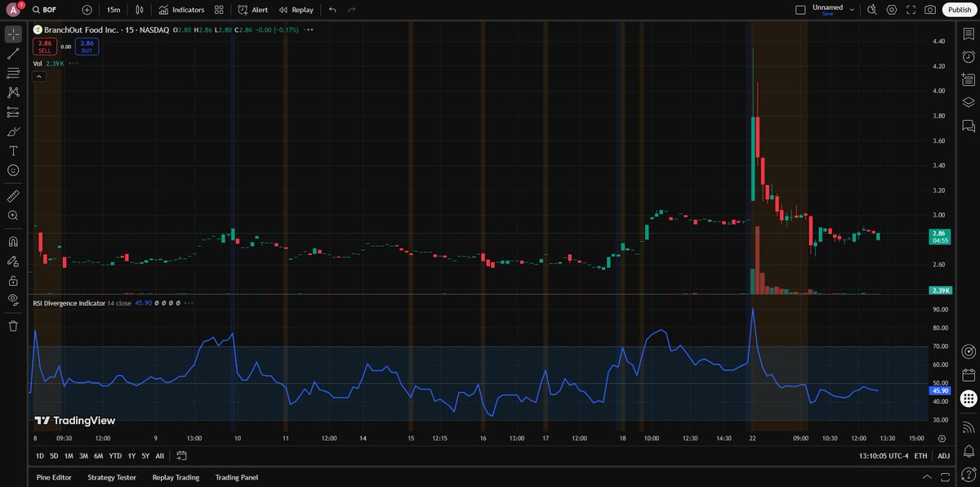Click the Save layout link

(827, 14)
